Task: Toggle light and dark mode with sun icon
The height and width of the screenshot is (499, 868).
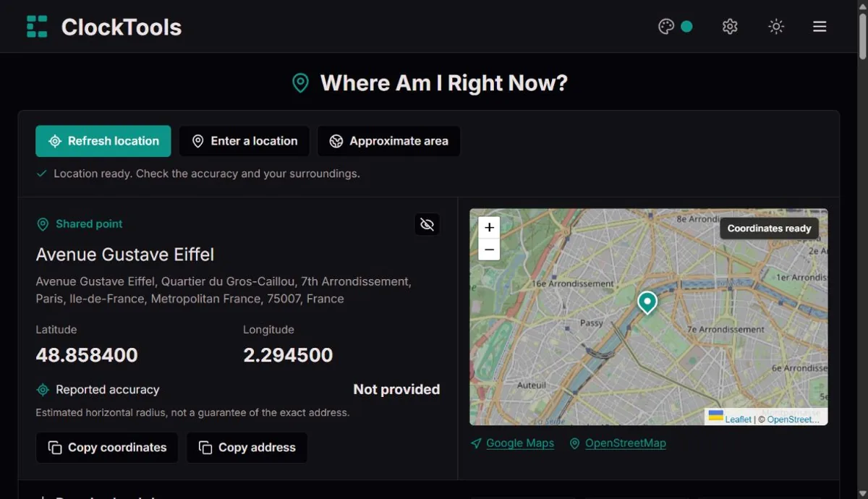Action: (776, 27)
